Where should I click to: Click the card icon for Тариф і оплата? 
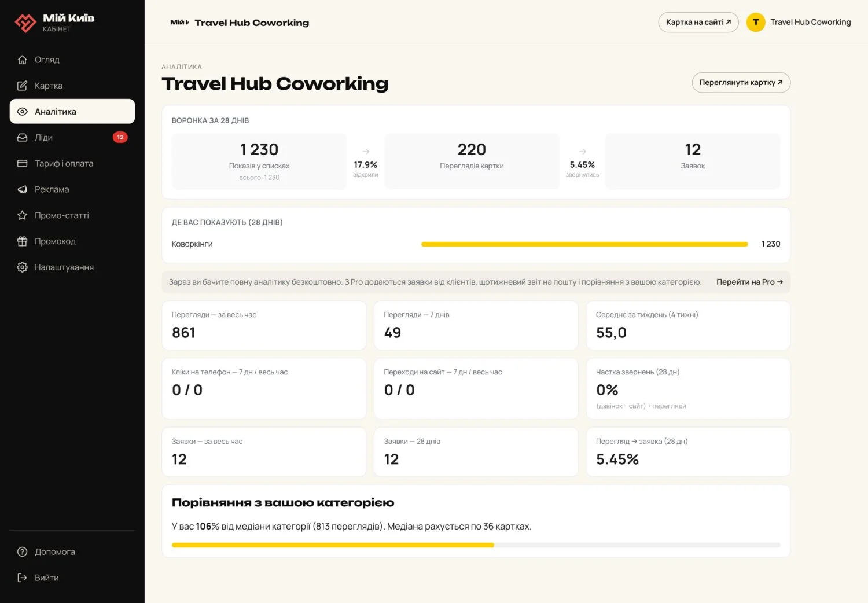(x=22, y=164)
